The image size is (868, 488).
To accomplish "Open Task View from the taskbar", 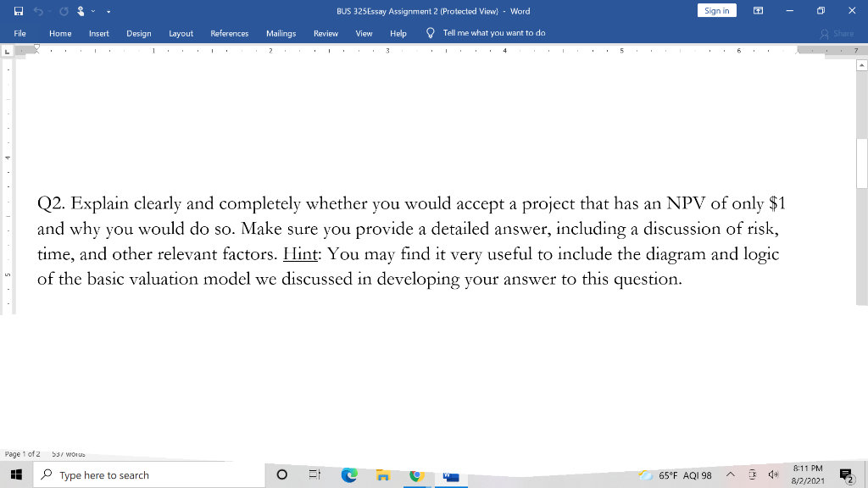I will click(x=315, y=476).
